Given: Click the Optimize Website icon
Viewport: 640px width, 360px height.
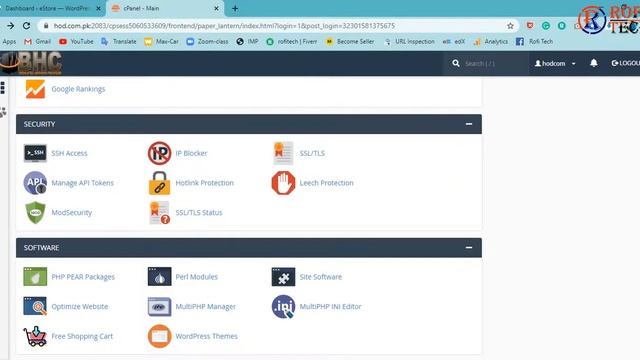Looking at the screenshot, I should click(x=35, y=306).
